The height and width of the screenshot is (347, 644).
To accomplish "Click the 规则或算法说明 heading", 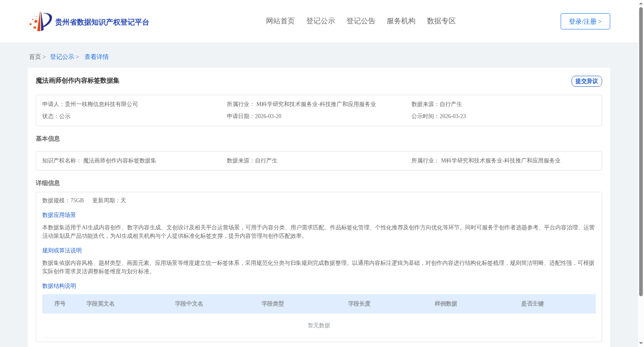I will tap(62, 251).
